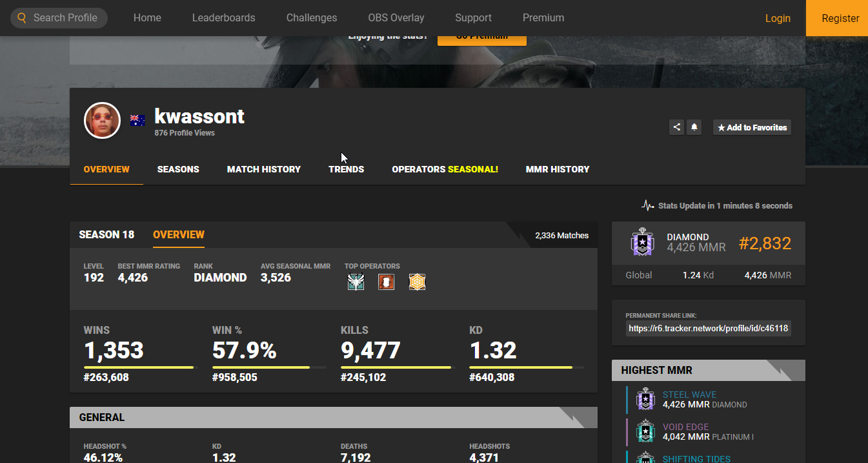Open Leaderboards from the top navigation

[223, 18]
